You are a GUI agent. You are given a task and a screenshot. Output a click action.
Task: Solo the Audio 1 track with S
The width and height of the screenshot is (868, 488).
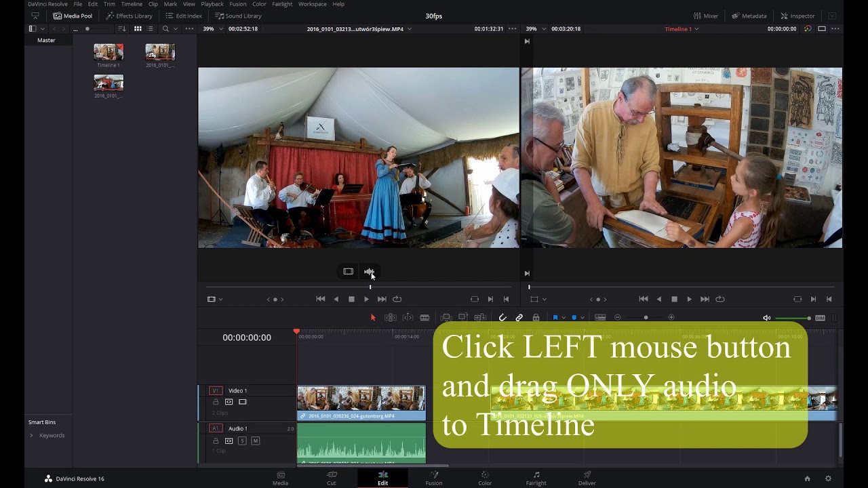point(242,441)
